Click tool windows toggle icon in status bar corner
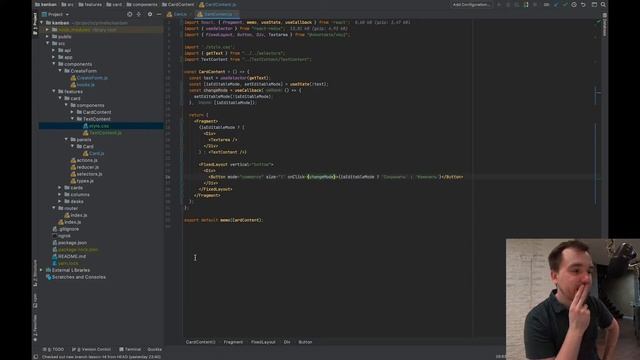The image size is (640, 360). (x=36, y=357)
